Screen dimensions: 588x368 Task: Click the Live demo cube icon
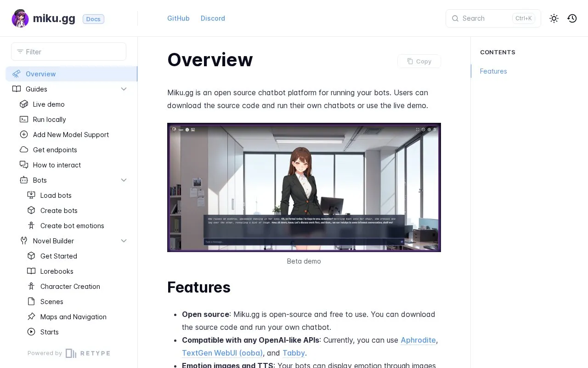24,104
